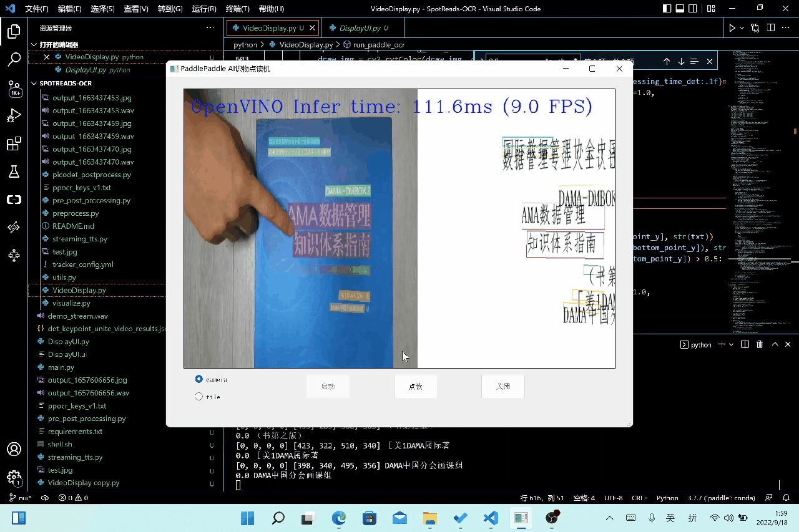
Task: Open Explorer panel more actions ellipsis
Action: [x=210, y=28]
